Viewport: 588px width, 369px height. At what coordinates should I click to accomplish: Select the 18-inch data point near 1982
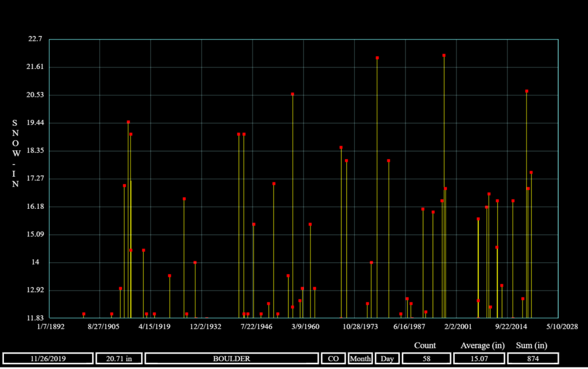[389, 161]
